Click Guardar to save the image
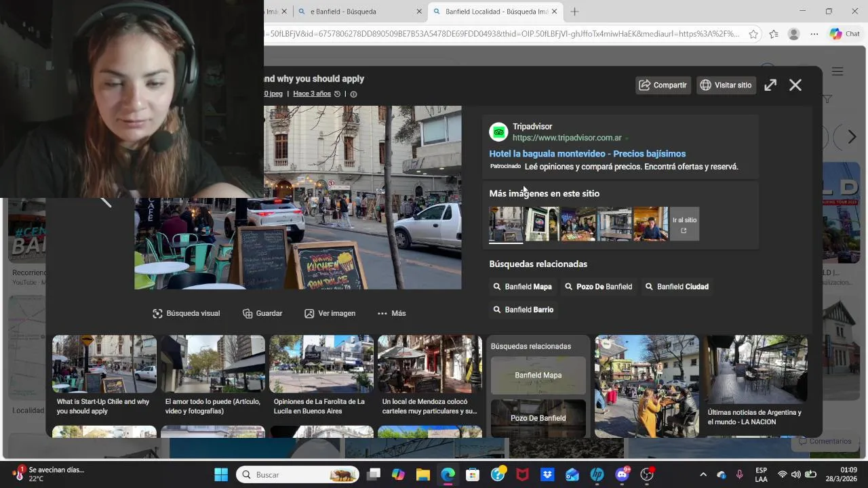Viewport: 868px width, 488px height. tap(262, 313)
